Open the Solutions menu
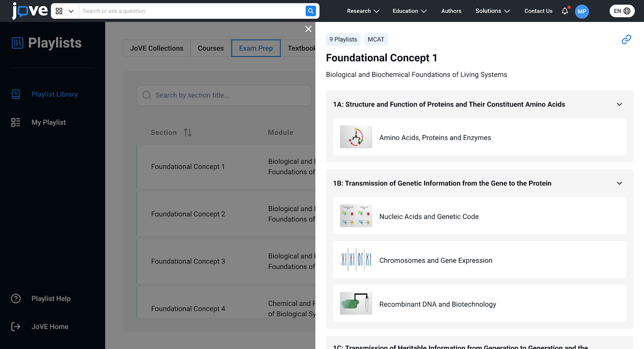This screenshot has width=644, height=349. click(x=493, y=11)
